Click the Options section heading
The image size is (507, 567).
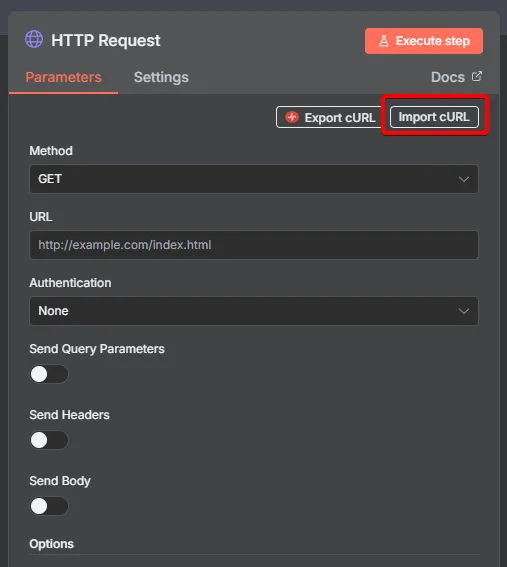coord(51,544)
